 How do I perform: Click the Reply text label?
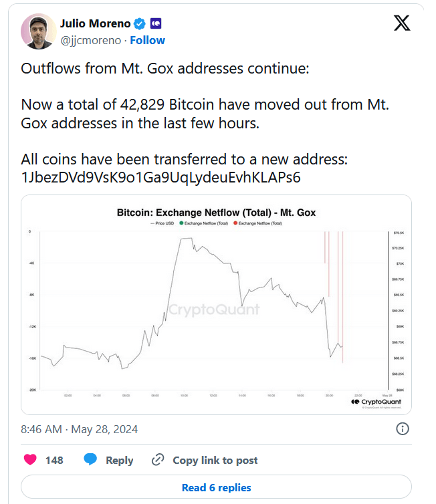coord(120,460)
